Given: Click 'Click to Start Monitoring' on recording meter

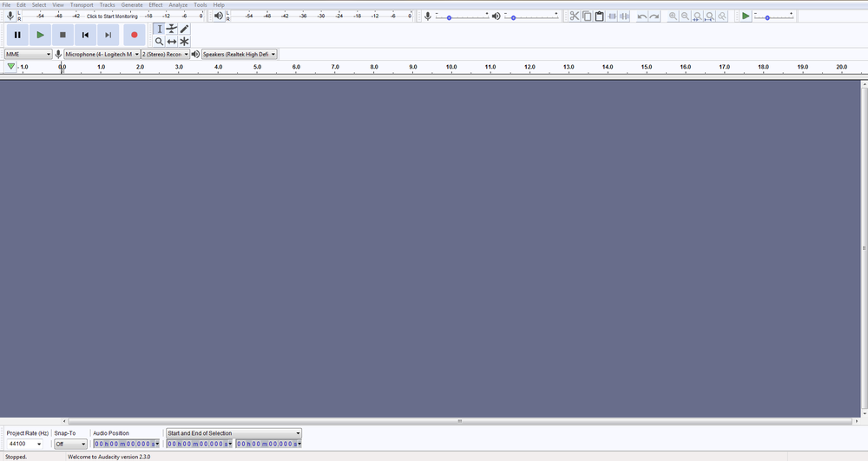Looking at the screenshot, I should click(x=112, y=16).
